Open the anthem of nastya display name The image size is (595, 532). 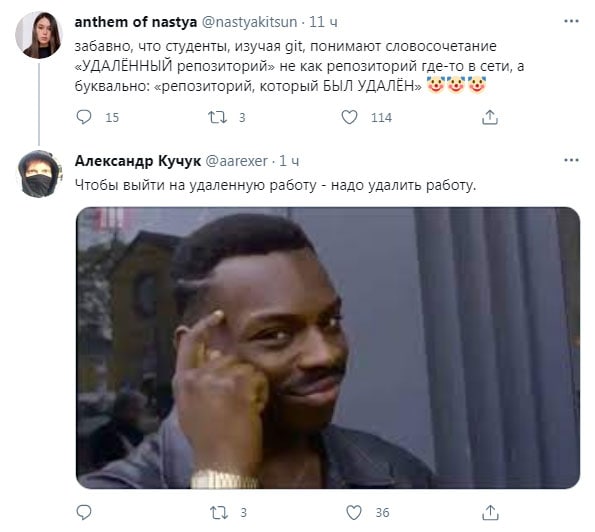tap(136, 22)
